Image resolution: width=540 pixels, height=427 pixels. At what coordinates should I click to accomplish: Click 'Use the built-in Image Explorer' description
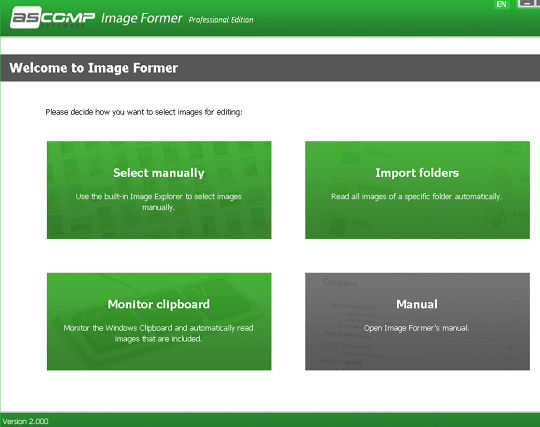click(158, 202)
